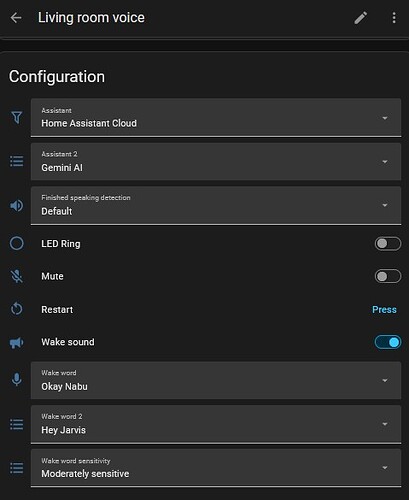
Task: Open the Wake word 2 dropdown showing Hey Jarvis
Action: [x=216, y=424]
